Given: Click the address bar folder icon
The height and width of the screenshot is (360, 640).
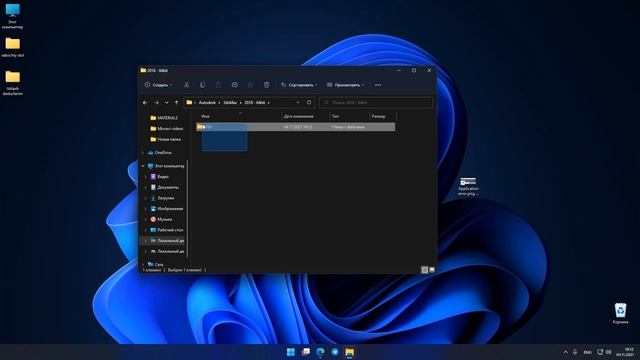Looking at the screenshot, I should (189, 102).
